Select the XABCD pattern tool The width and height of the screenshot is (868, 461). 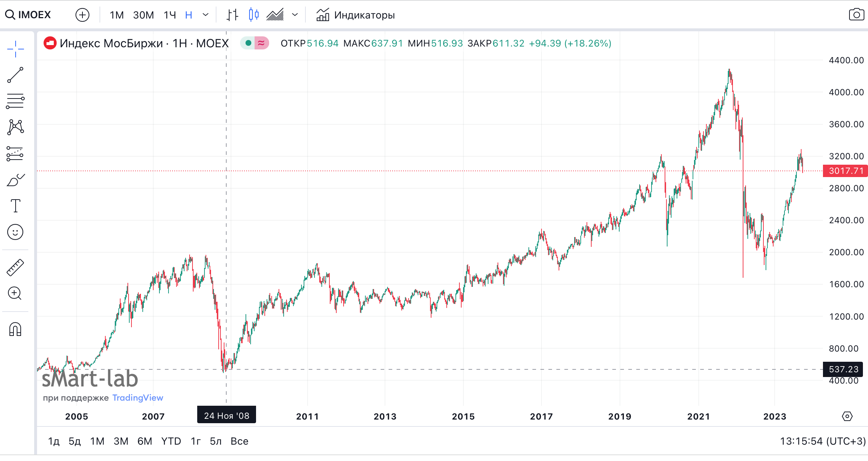pos(15,127)
